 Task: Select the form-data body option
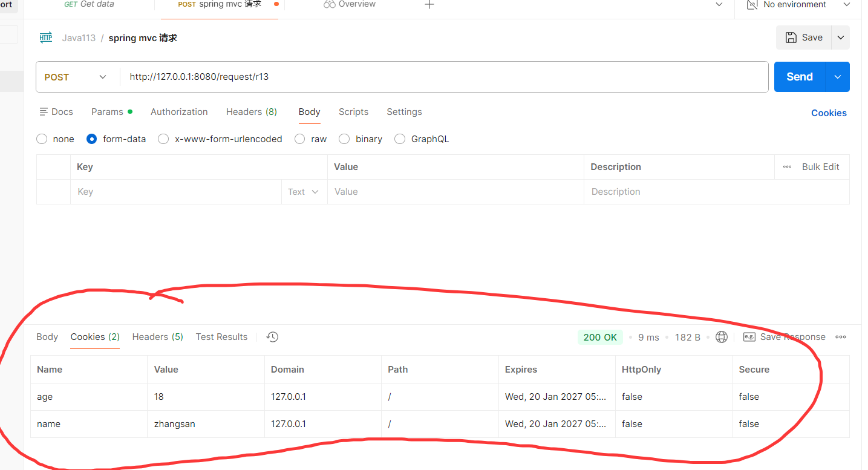[x=92, y=139]
